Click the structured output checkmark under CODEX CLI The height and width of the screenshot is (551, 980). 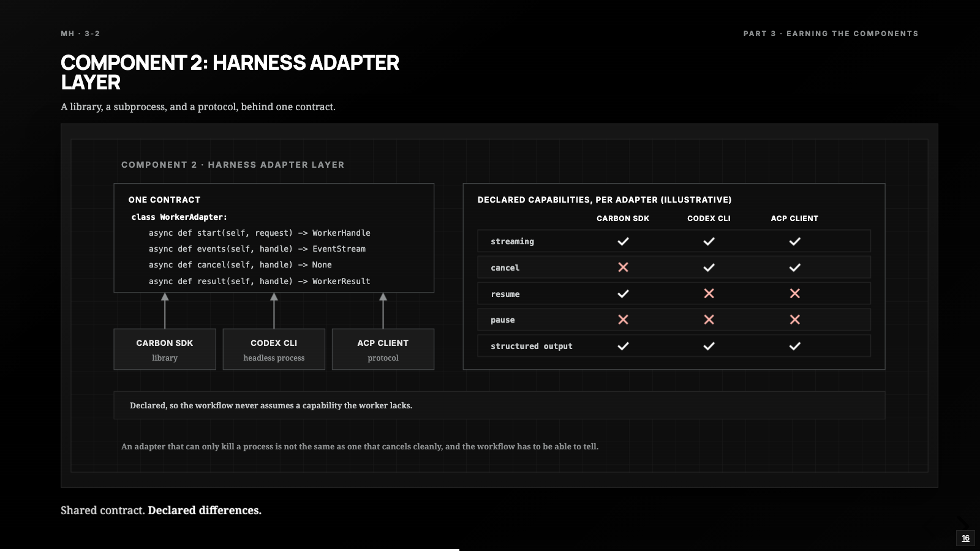click(709, 346)
